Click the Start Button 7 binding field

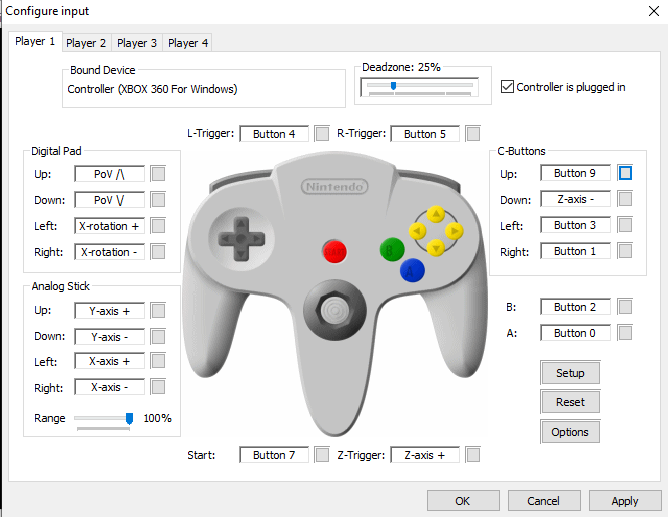click(274, 455)
